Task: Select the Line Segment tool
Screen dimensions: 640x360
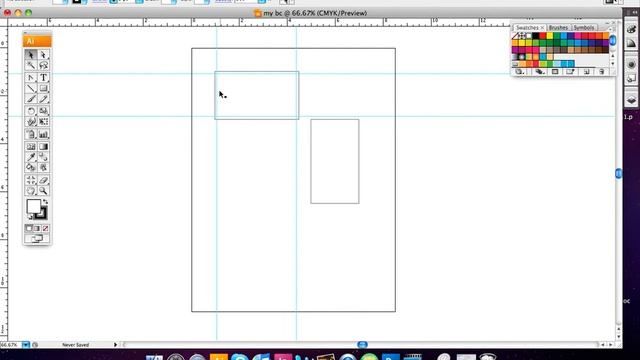Action: pyautogui.click(x=31, y=88)
